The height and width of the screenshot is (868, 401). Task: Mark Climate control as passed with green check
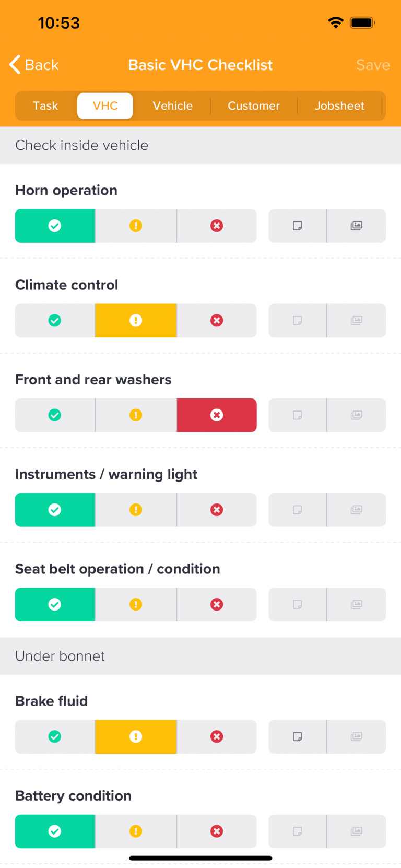click(55, 320)
